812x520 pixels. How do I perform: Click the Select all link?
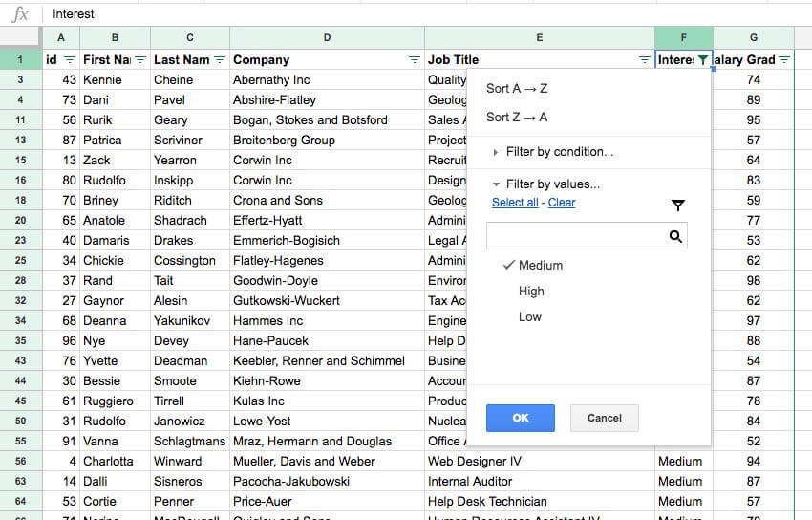coord(515,203)
